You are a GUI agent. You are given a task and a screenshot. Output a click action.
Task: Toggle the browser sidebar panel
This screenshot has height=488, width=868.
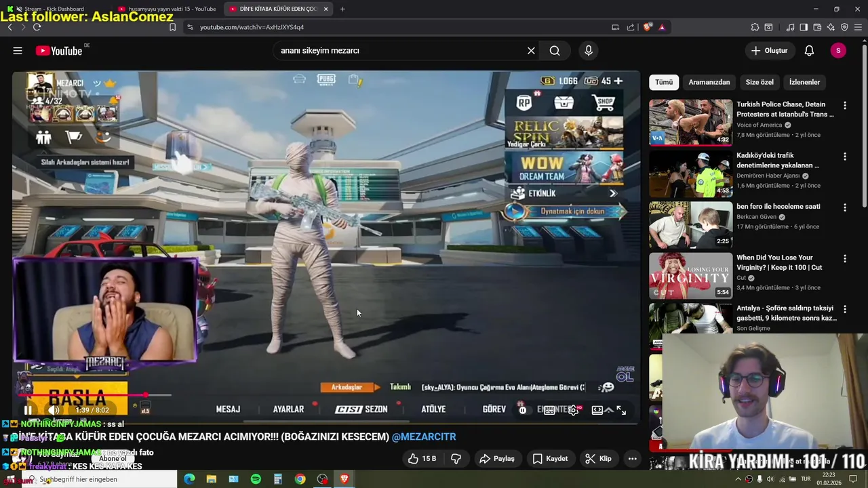tap(804, 27)
